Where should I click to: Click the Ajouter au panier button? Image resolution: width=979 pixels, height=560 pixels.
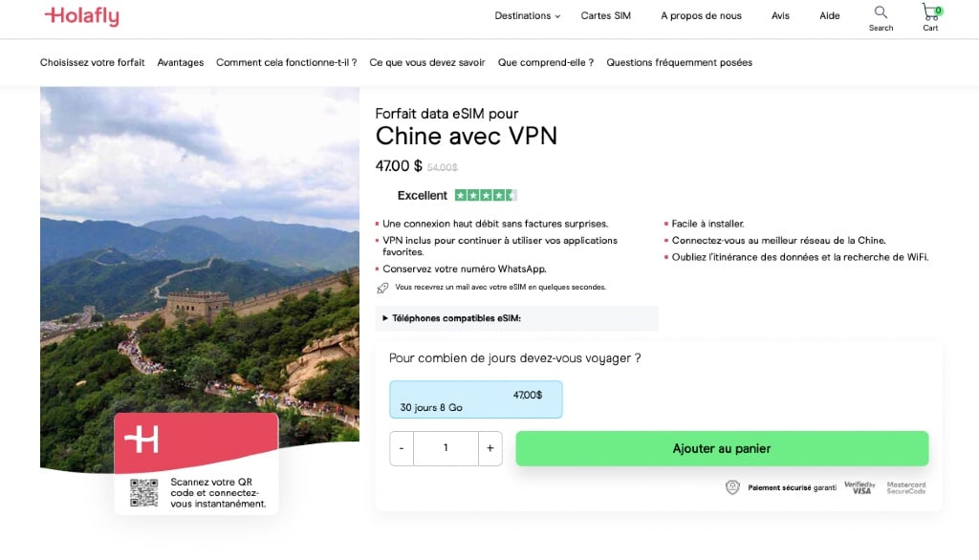coord(722,448)
